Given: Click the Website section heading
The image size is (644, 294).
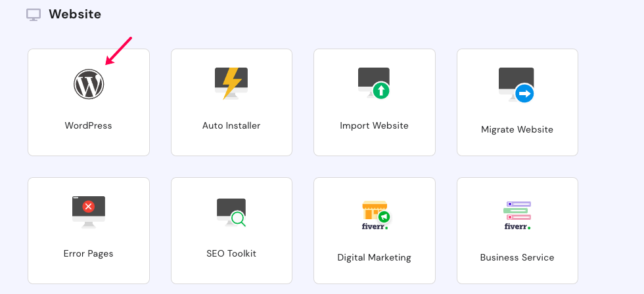Looking at the screenshot, I should tap(75, 14).
